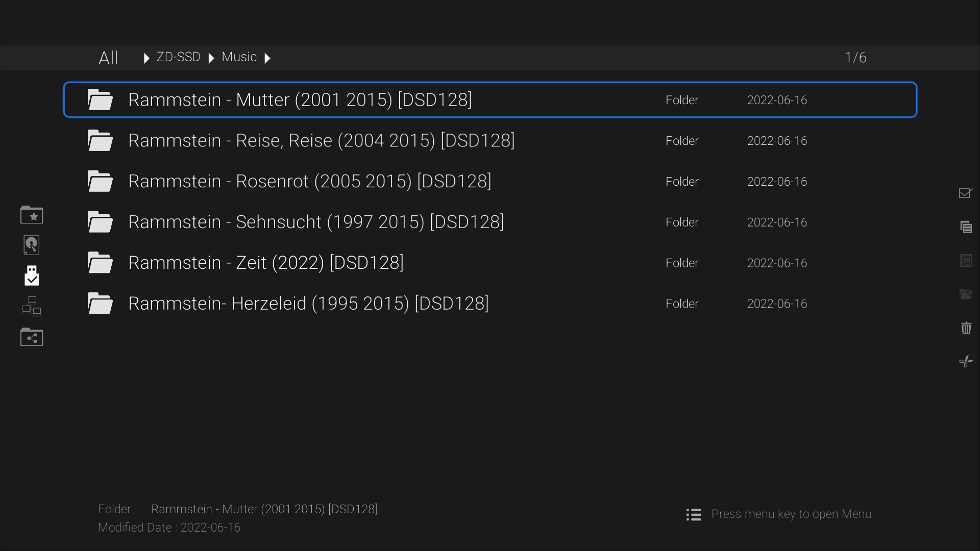Click the folder icon for Rosenrot album
Image resolution: width=980 pixels, height=551 pixels.
point(100,181)
